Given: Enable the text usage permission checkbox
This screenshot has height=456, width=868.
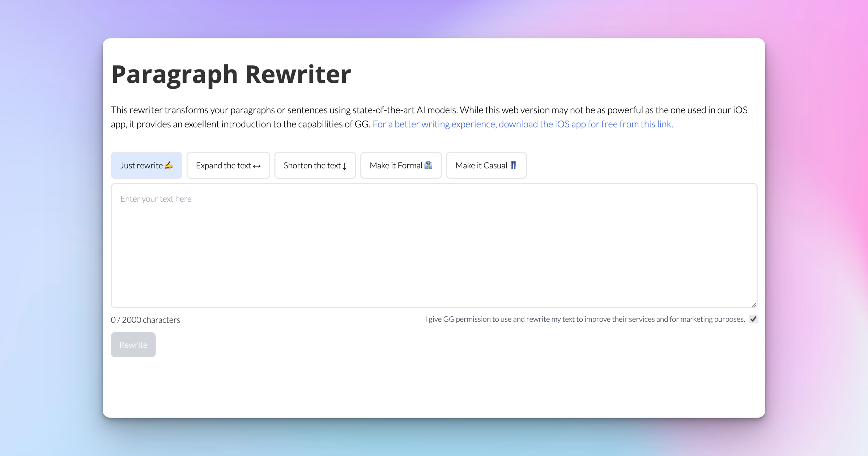Looking at the screenshot, I should coord(753,319).
